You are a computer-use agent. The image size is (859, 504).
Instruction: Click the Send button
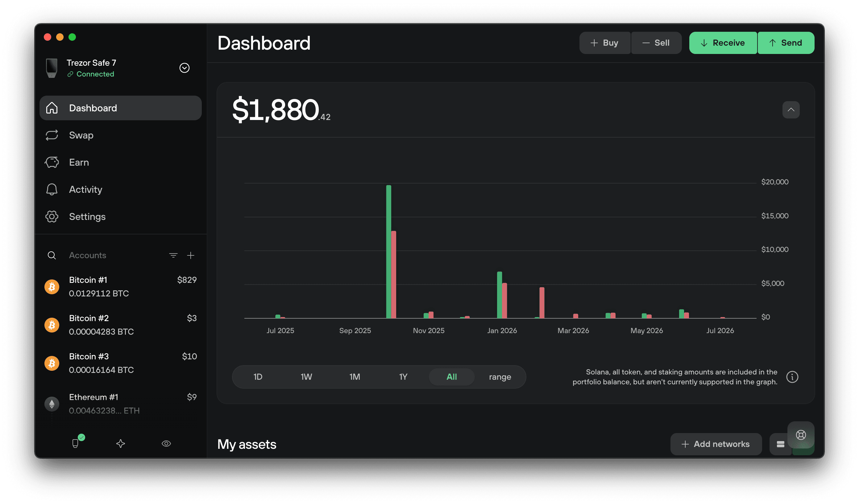[x=786, y=43]
